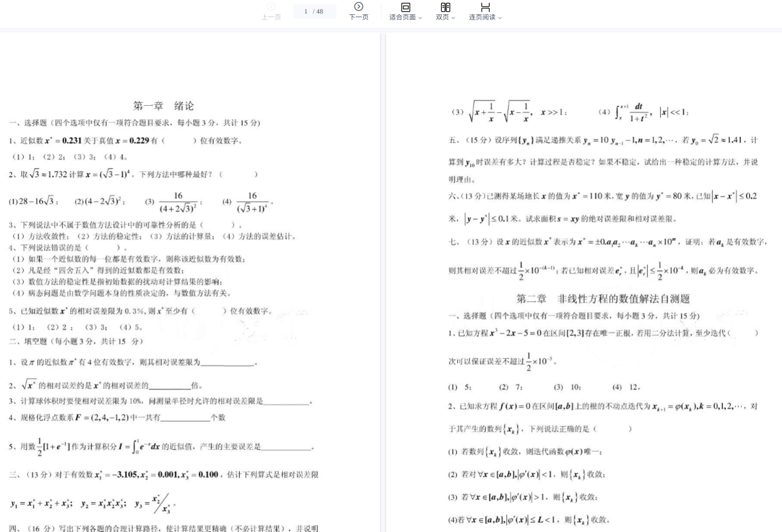Click the 二、填空题 section heading
The height and width of the screenshot is (532, 782).
[x=28, y=341]
